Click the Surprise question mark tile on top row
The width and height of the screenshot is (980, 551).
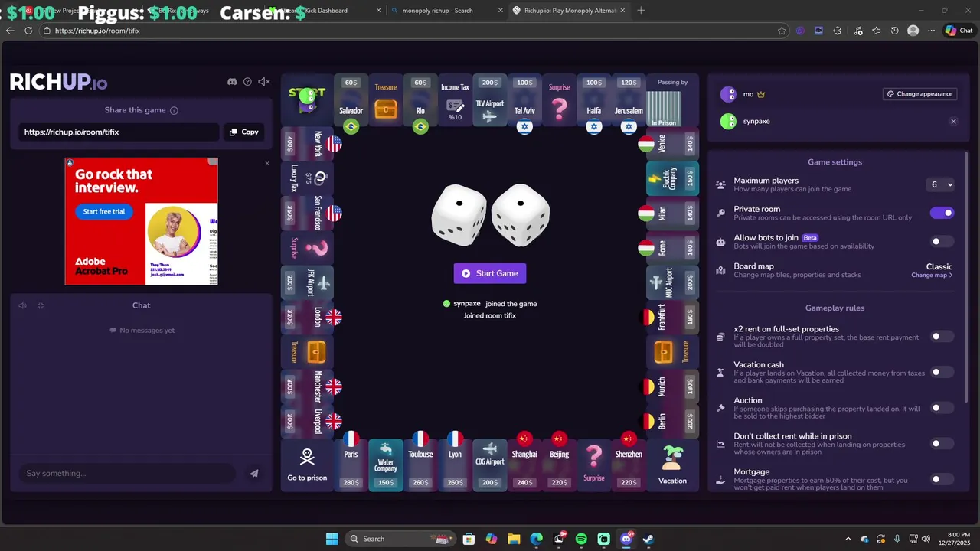tap(560, 101)
